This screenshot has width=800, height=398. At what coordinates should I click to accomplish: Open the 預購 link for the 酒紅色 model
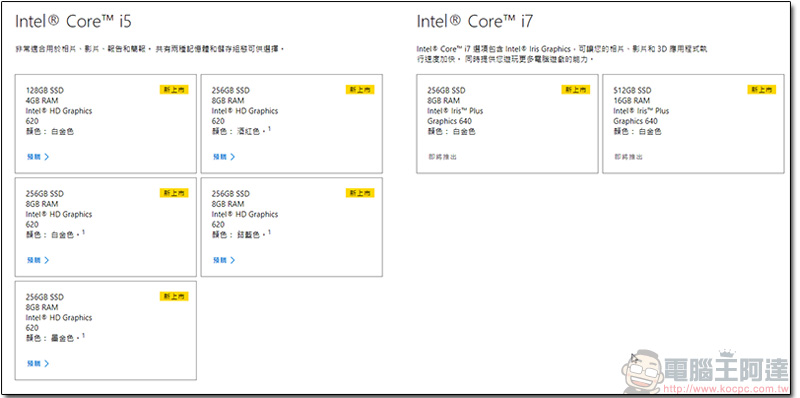tap(224, 157)
